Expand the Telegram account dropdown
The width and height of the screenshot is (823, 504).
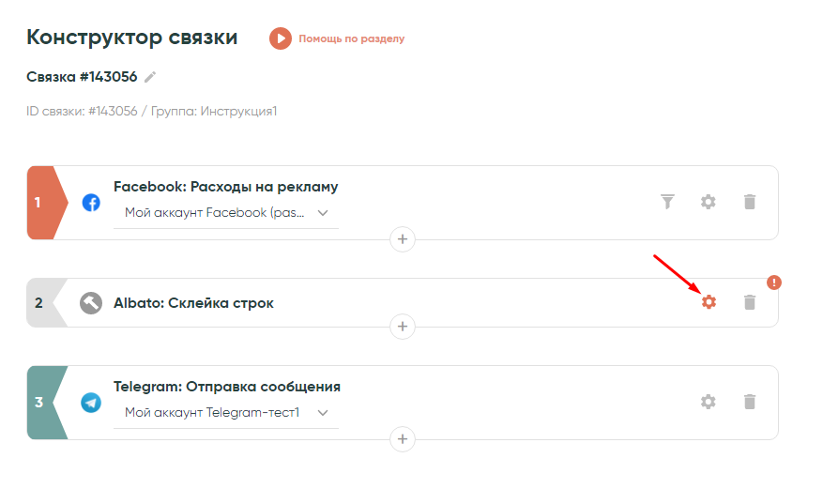click(x=322, y=412)
